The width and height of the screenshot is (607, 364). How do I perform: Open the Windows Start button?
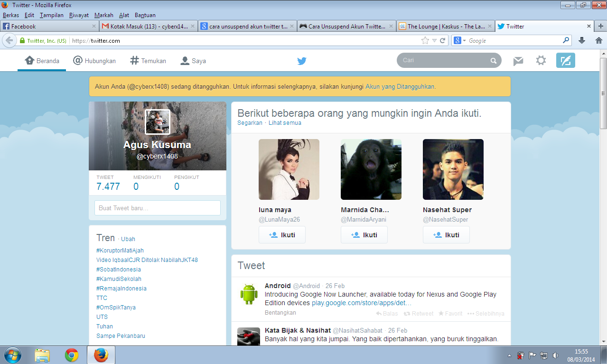12,355
